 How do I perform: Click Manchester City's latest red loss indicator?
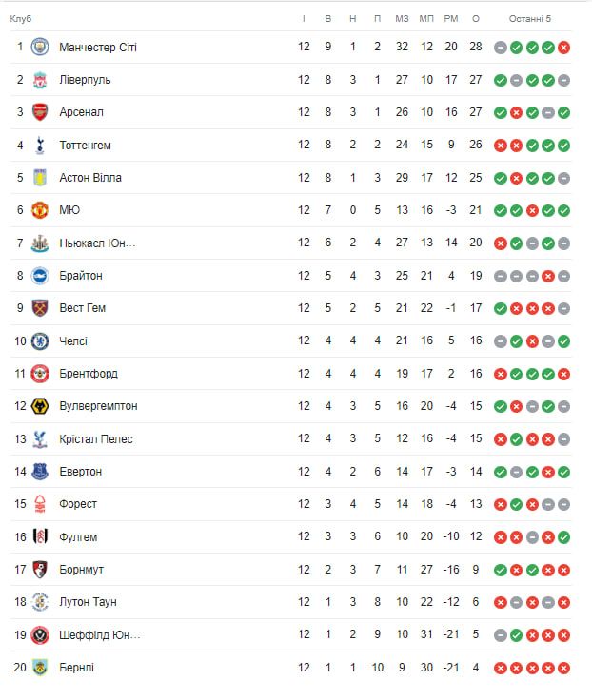click(564, 48)
